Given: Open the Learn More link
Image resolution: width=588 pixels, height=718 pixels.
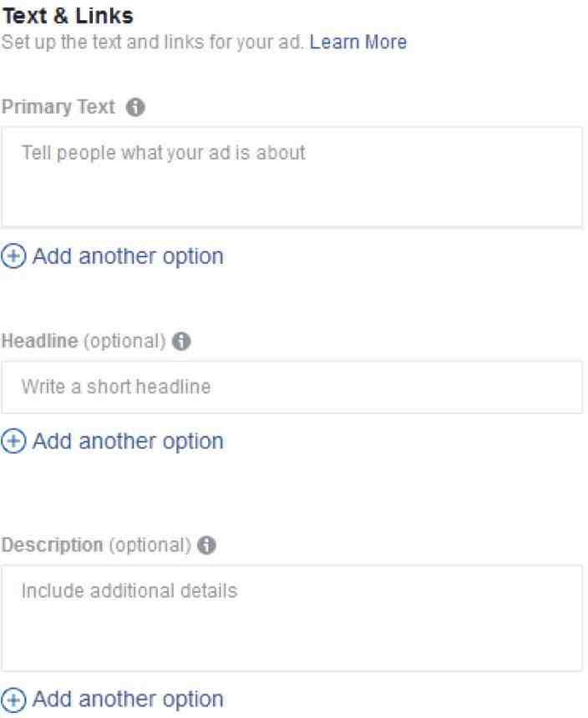Looking at the screenshot, I should pyautogui.click(x=358, y=42).
